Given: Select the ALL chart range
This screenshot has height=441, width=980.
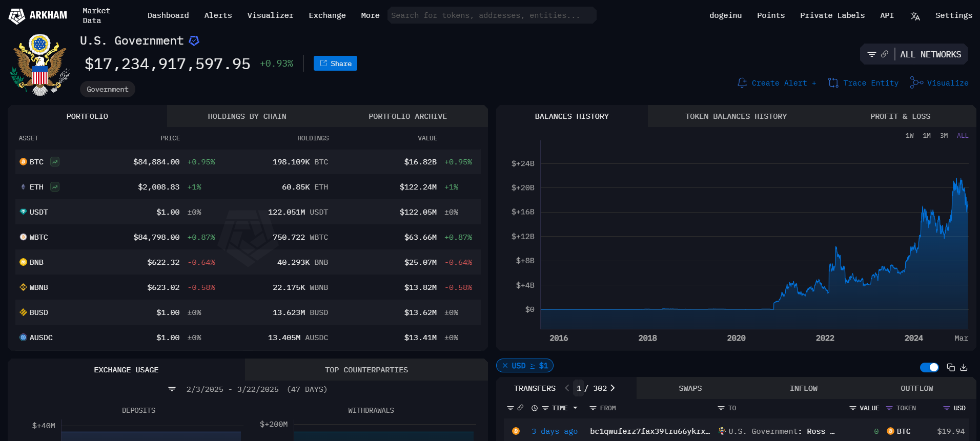Looking at the screenshot, I should [x=963, y=136].
